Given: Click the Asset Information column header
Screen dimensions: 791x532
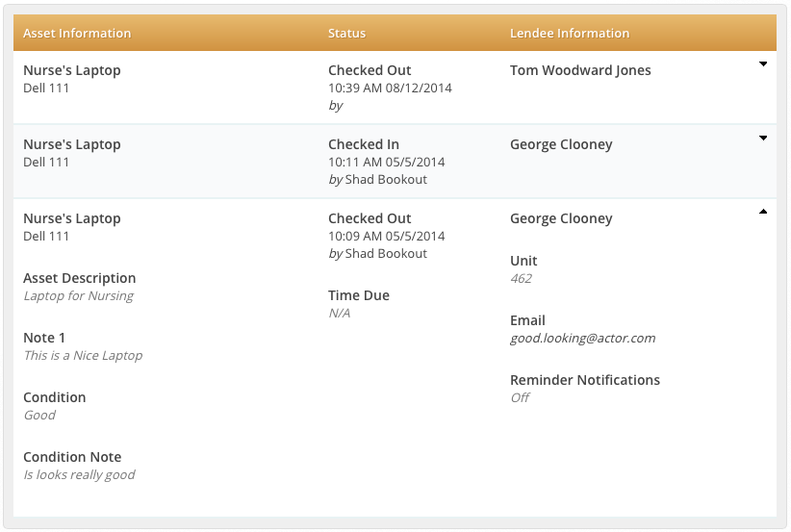Looking at the screenshot, I should [77, 34].
